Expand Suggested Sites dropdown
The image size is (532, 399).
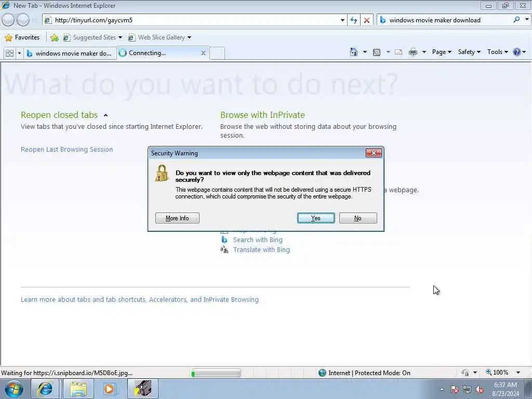pyautogui.click(x=120, y=37)
